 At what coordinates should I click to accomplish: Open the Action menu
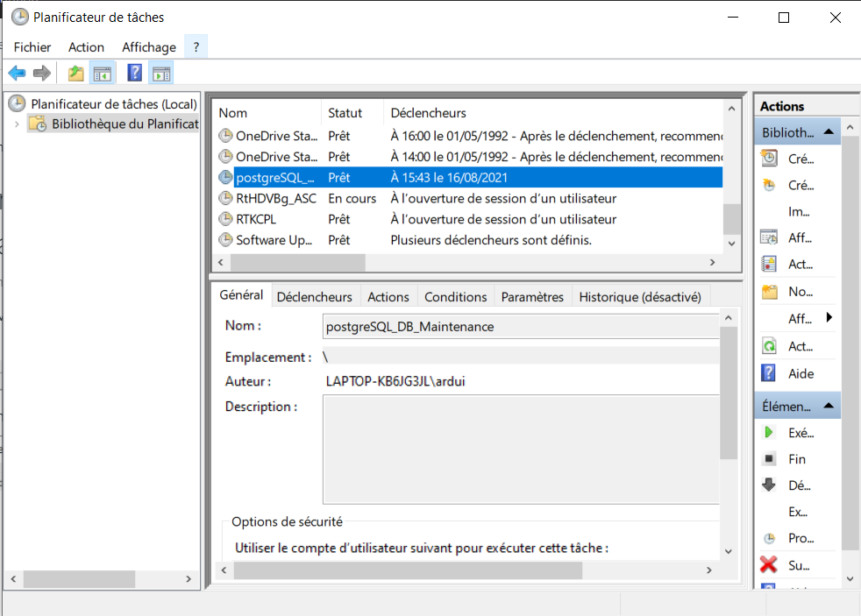[x=85, y=47]
